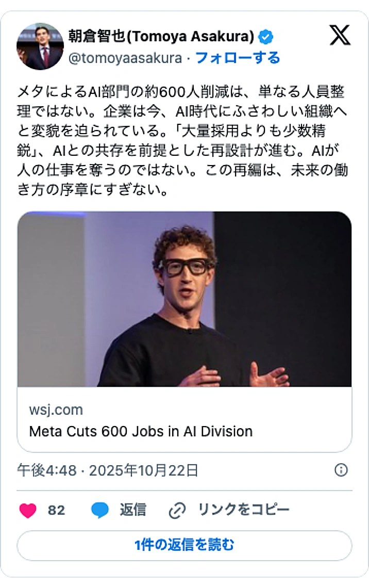369x588 pixels.
Task: Open the WSJ article card photo
Action: 184,299
